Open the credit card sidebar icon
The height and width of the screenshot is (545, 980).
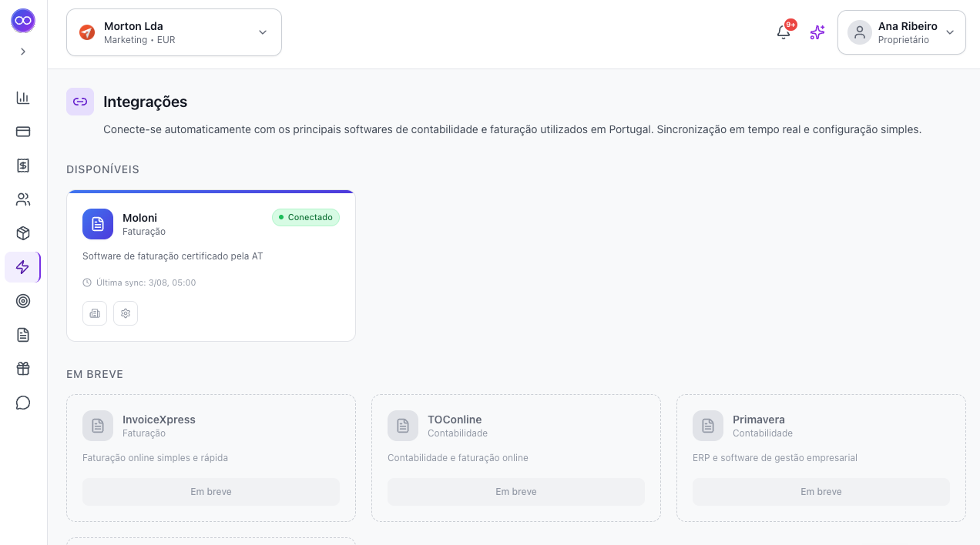(x=23, y=132)
